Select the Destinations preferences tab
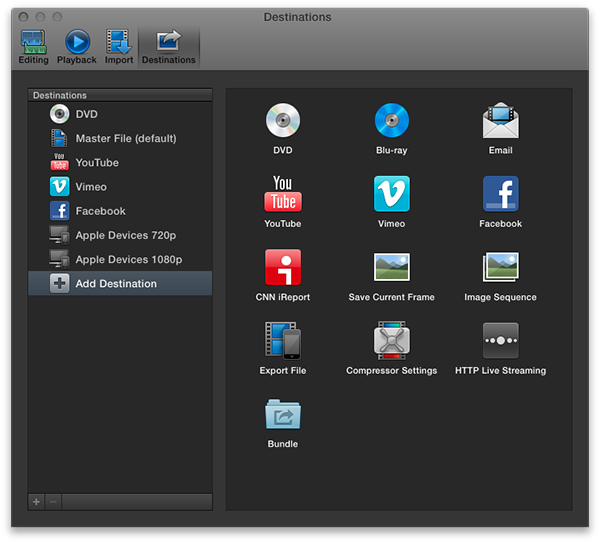The width and height of the screenshot is (600, 543). 169,47
